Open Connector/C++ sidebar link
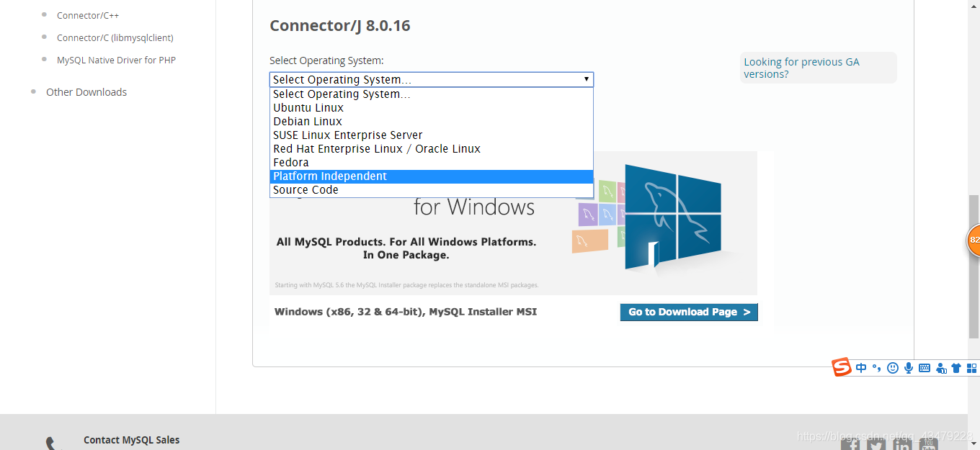This screenshot has width=980, height=450. (88, 15)
